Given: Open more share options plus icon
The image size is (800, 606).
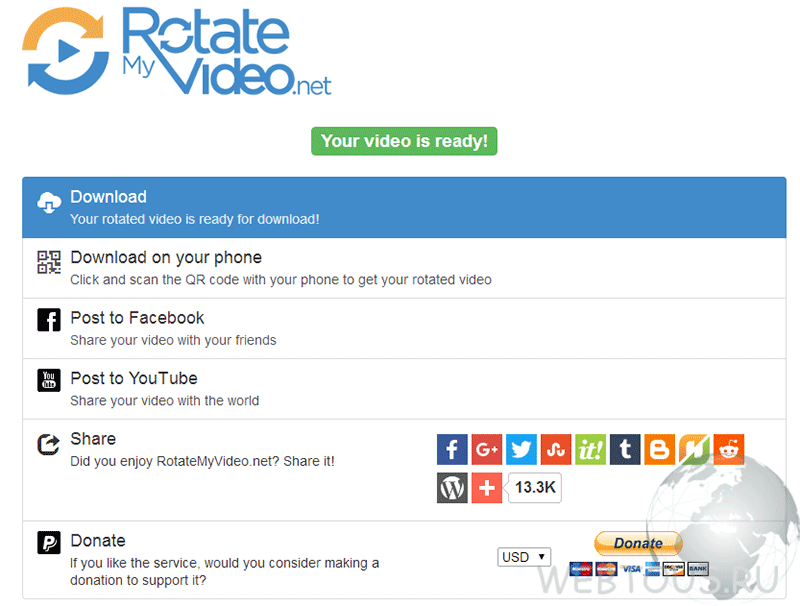Looking at the screenshot, I should 487,488.
